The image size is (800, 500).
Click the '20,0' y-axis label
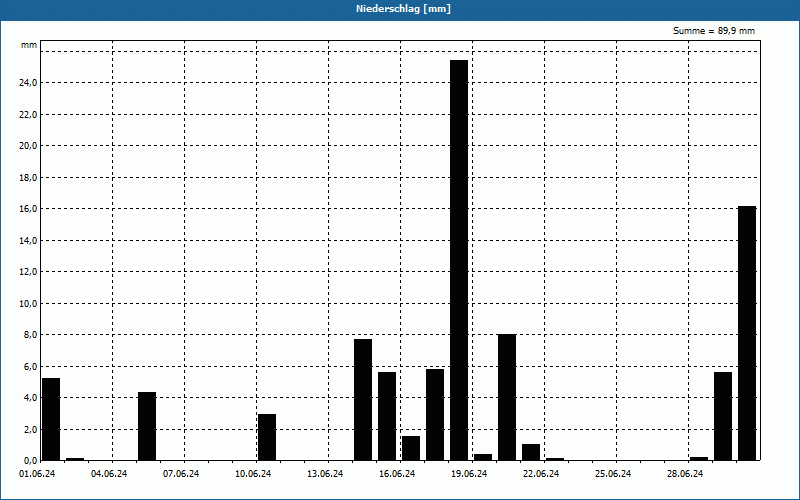click(28, 146)
